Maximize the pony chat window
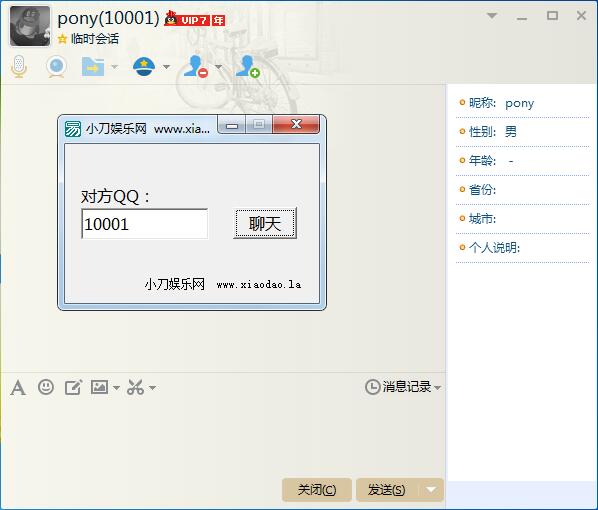 (552, 16)
